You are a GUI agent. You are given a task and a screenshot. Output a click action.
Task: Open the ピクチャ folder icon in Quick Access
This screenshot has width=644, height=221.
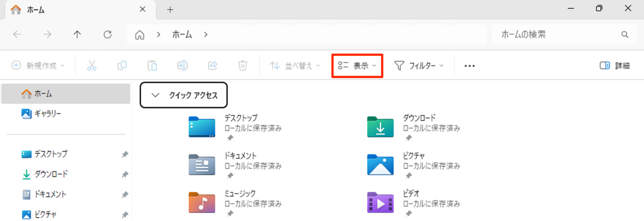tap(380, 164)
